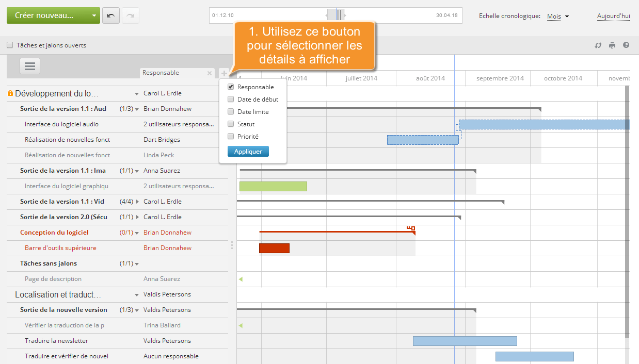
Task: Collapse the Sortie de la version 1.1 : Ima milestone
Action: [x=137, y=171]
